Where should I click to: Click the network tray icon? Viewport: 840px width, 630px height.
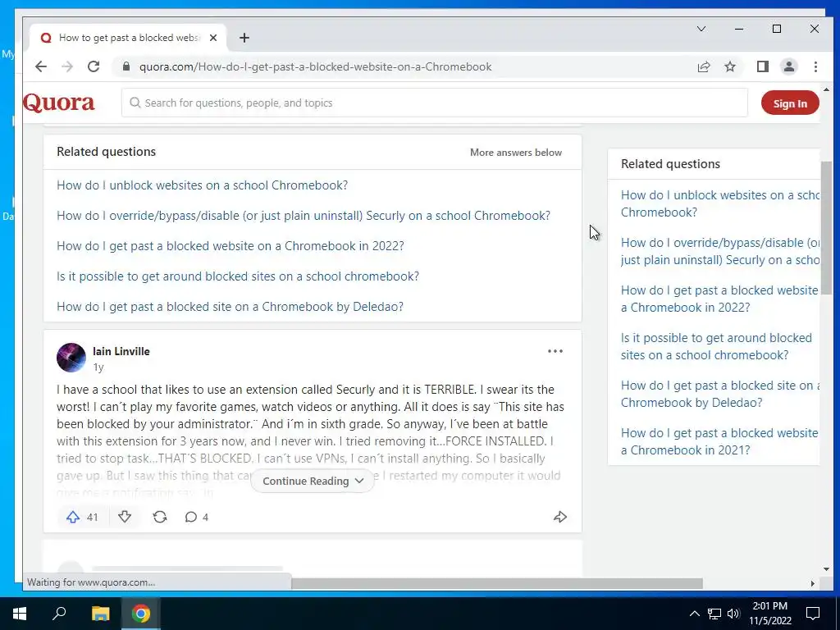714,614
